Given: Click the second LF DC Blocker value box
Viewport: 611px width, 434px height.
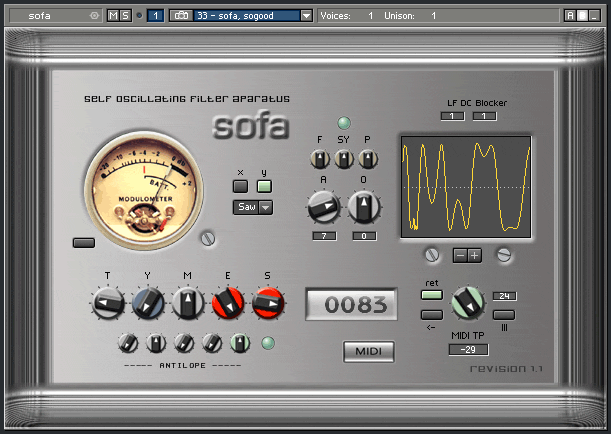Looking at the screenshot, I should point(484,116).
